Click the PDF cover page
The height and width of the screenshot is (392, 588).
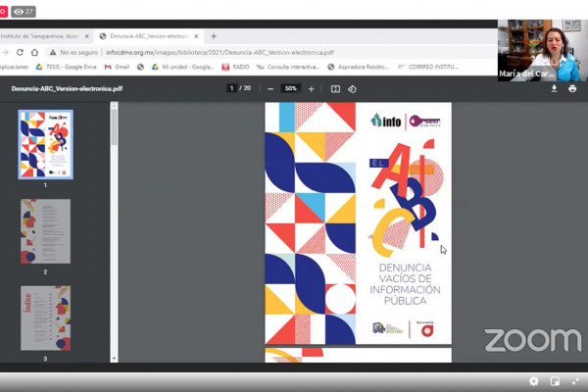pyautogui.click(x=358, y=223)
